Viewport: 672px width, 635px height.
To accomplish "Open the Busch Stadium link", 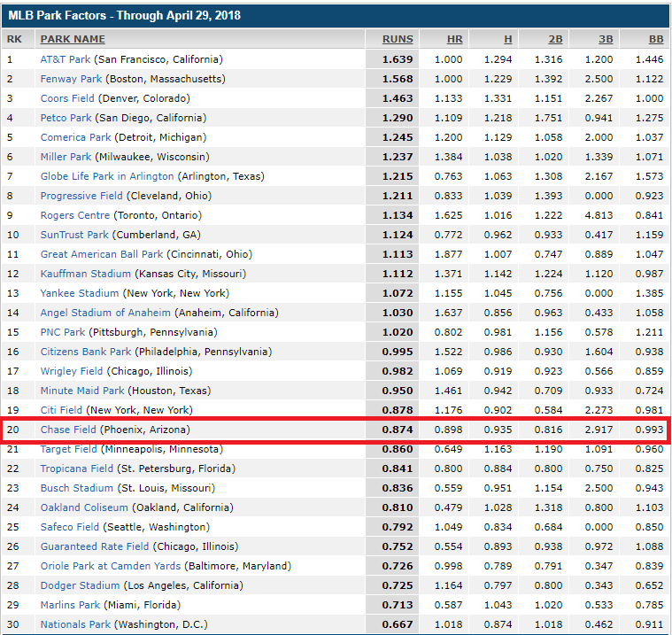I will pyautogui.click(x=77, y=488).
